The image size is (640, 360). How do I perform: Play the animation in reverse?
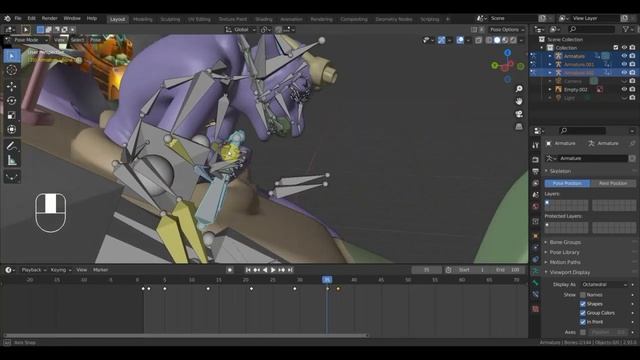click(x=265, y=270)
